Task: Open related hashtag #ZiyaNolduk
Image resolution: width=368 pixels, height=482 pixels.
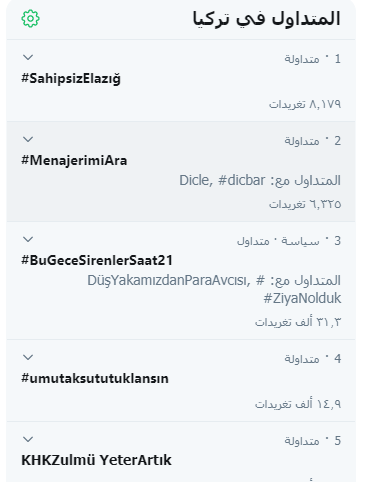Action: pos(302,298)
